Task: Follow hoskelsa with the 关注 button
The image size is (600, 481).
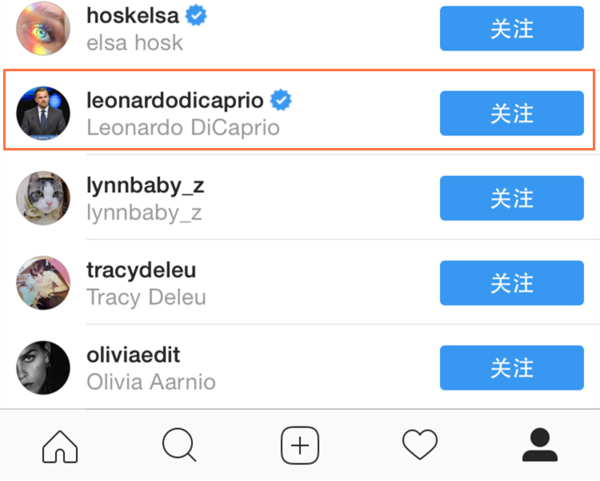Action: (511, 28)
